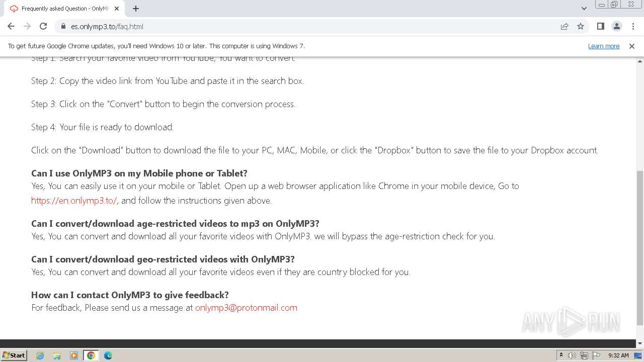The height and width of the screenshot is (362, 644).
Task: Switch to Chrome in the taskbar
Action: 91,355
